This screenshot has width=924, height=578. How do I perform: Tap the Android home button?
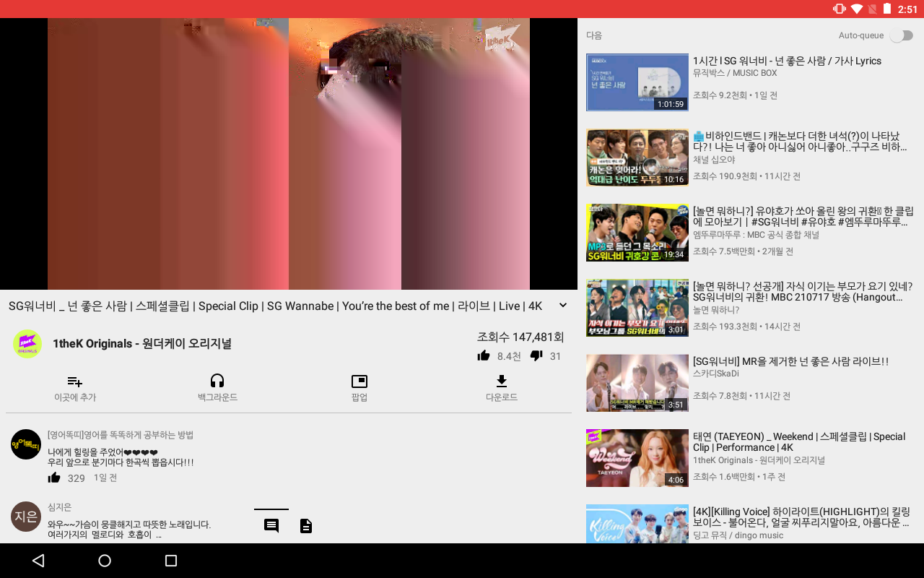tap(105, 561)
